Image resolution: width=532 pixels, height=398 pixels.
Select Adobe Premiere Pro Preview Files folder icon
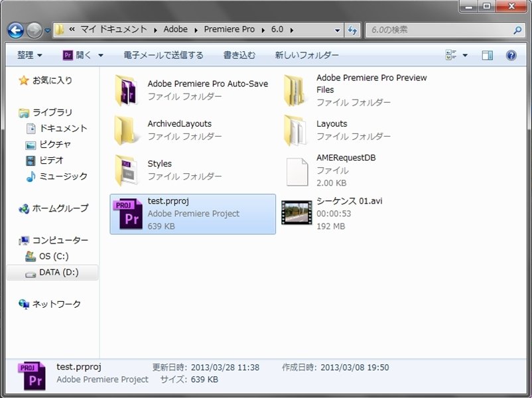[295, 90]
